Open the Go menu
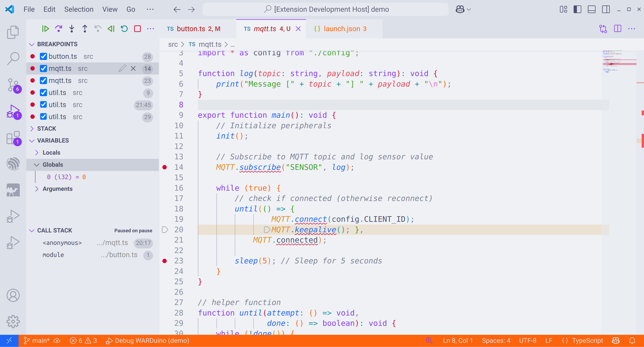The image size is (644, 347). click(x=131, y=9)
